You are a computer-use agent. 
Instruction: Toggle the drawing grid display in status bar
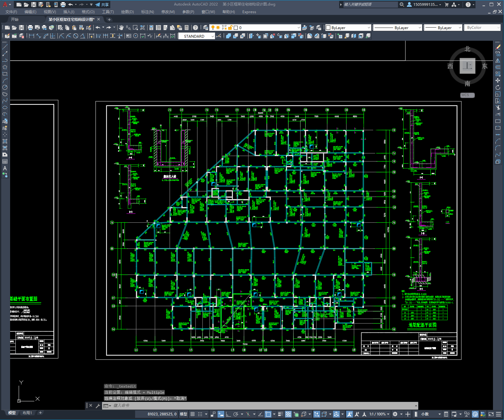click(192, 414)
